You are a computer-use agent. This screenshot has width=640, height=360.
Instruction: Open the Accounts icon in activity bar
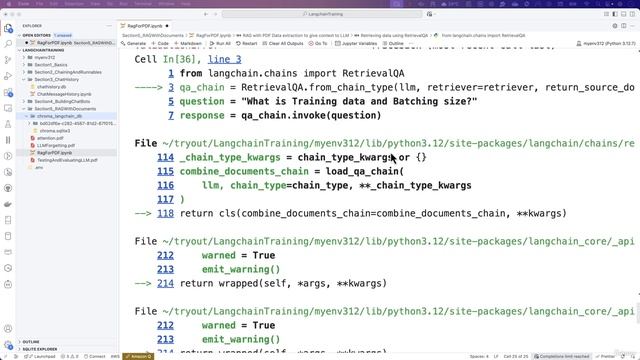pyautogui.click(x=8, y=329)
